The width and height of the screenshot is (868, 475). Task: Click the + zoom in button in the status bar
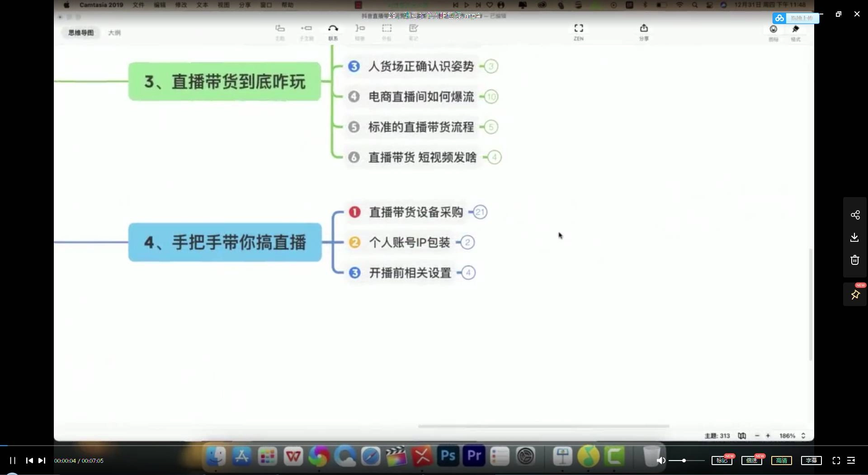769,436
